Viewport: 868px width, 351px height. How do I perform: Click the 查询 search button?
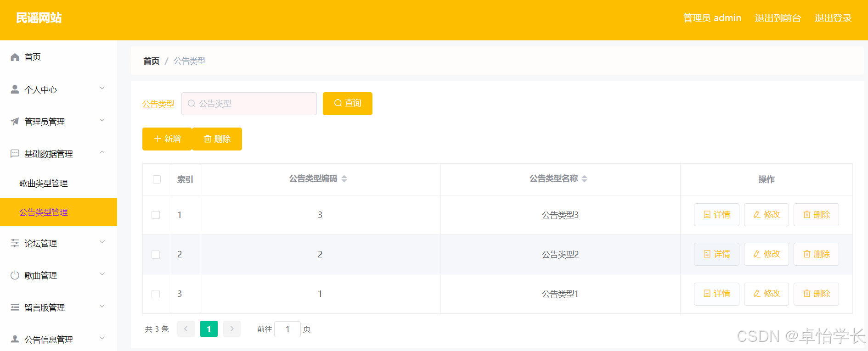(348, 103)
